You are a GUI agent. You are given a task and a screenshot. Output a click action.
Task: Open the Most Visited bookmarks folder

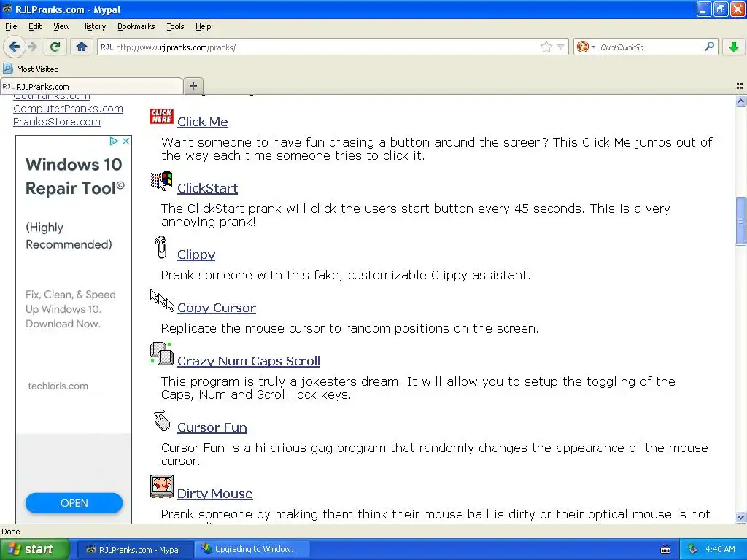coord(31,69)
